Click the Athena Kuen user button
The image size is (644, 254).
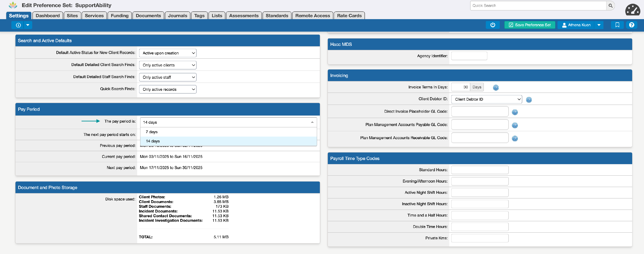pos(576,25)
